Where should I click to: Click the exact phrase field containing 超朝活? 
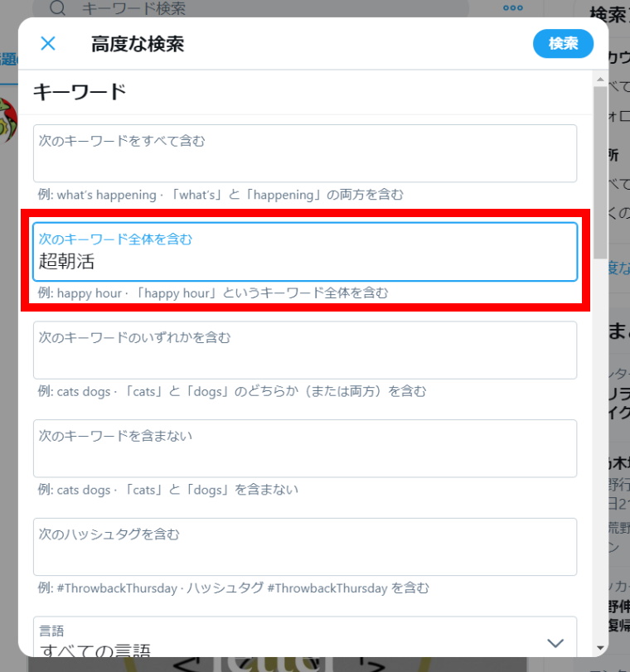pos(305,252)
